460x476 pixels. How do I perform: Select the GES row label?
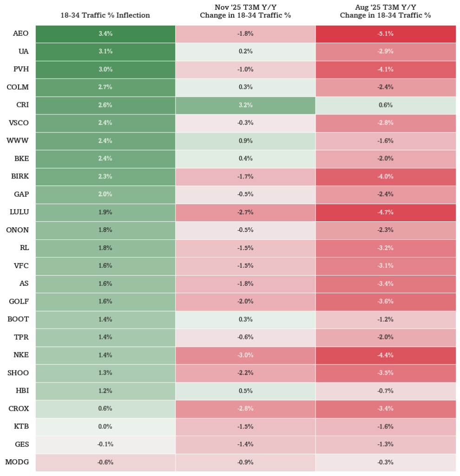pyautogui.click(x=22, y=444)
